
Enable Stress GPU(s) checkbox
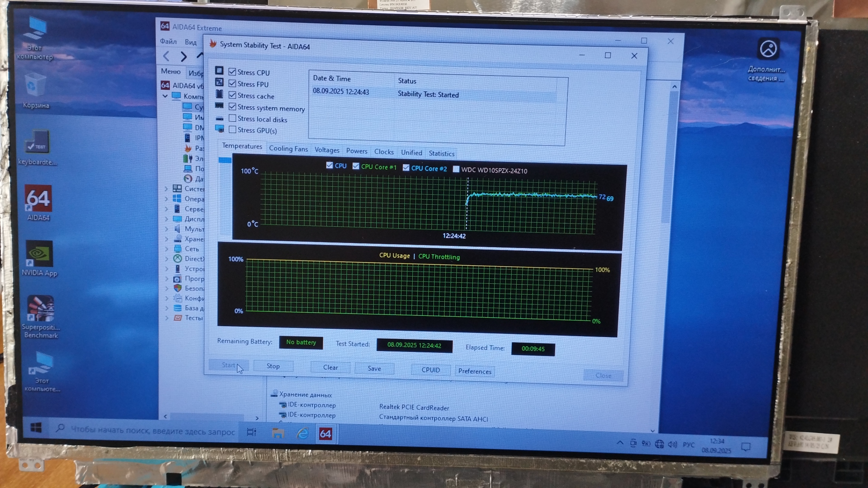click(232, 130)
